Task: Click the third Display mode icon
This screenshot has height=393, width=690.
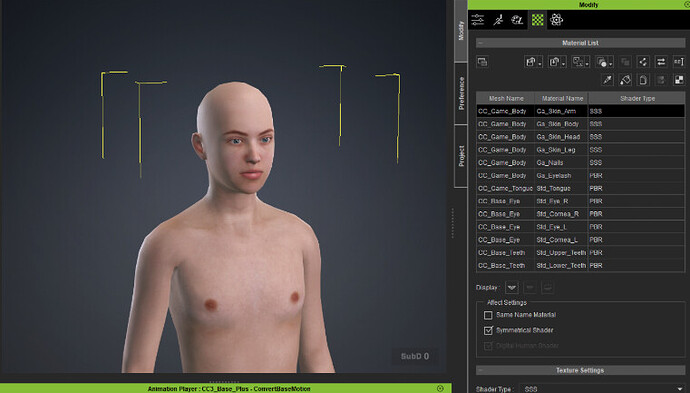Action: click(x=547, y=288)
